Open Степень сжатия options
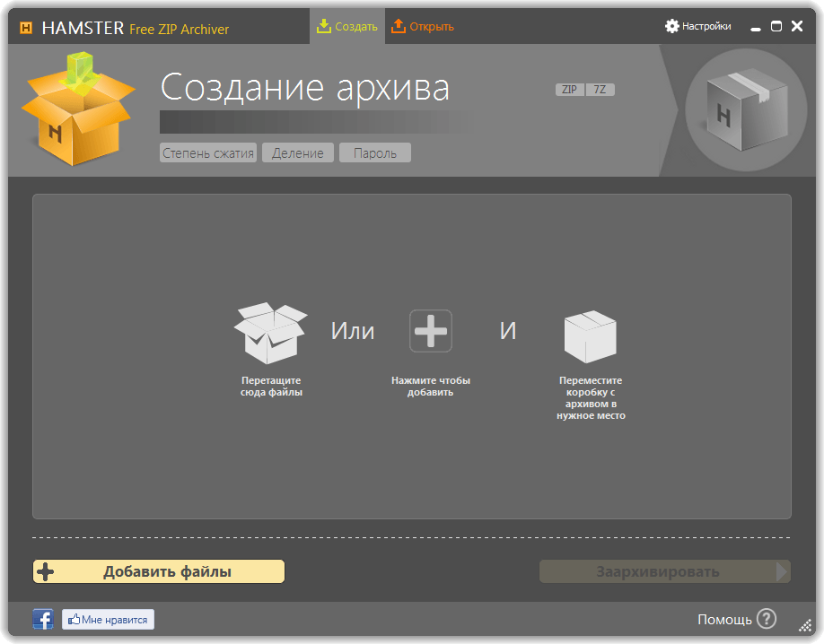The height and width of the screenshot is (644, 824). [x=208, y=152]
